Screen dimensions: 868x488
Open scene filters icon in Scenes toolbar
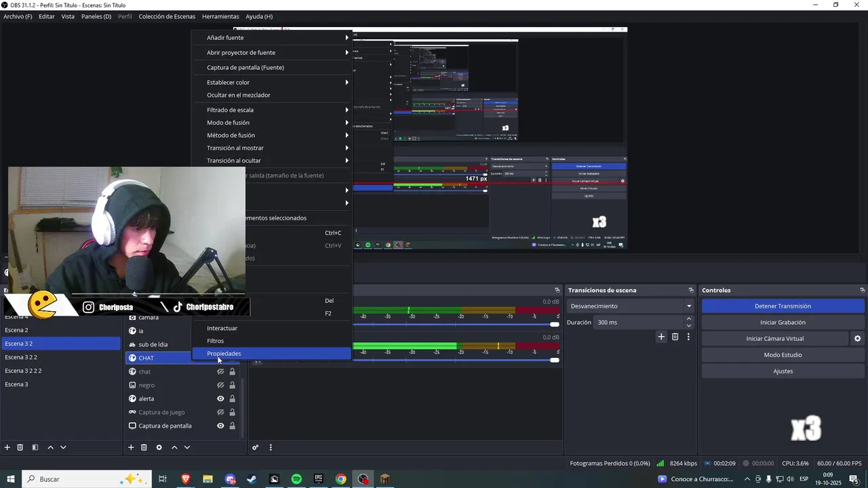click(x=35, y=447)
